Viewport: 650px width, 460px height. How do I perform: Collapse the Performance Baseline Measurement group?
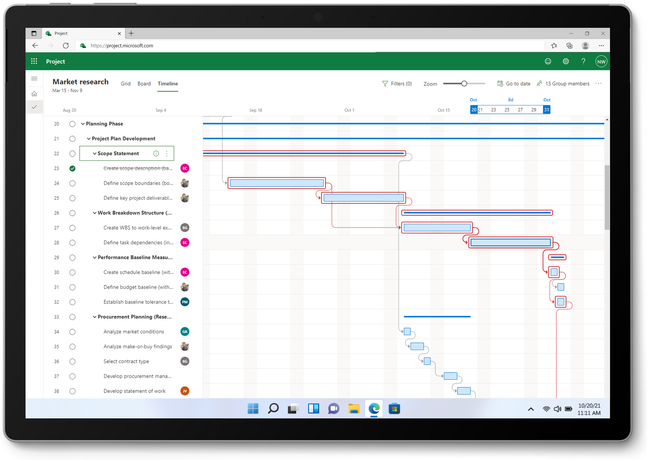click(x=95, y=257)
